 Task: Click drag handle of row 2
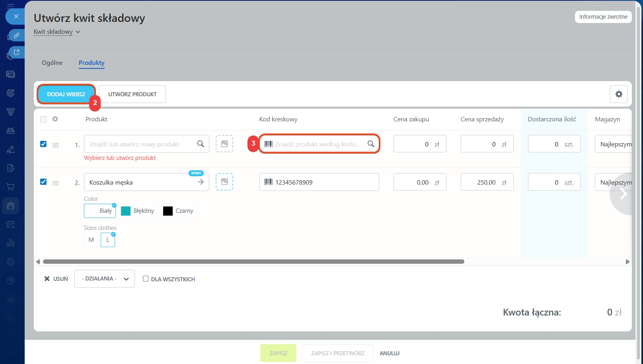point(56,183)
